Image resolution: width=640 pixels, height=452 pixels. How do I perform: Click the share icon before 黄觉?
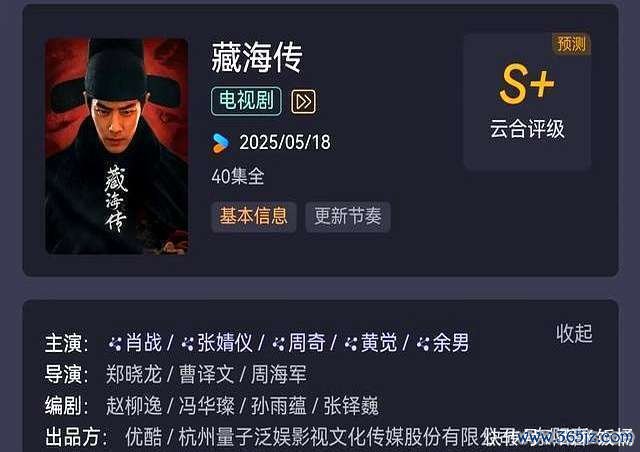click(351, 344)
